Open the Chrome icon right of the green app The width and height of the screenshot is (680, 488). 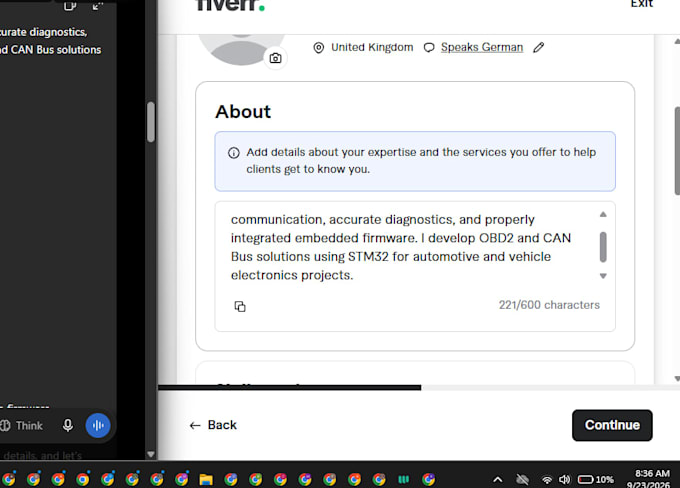click(428, 479)
